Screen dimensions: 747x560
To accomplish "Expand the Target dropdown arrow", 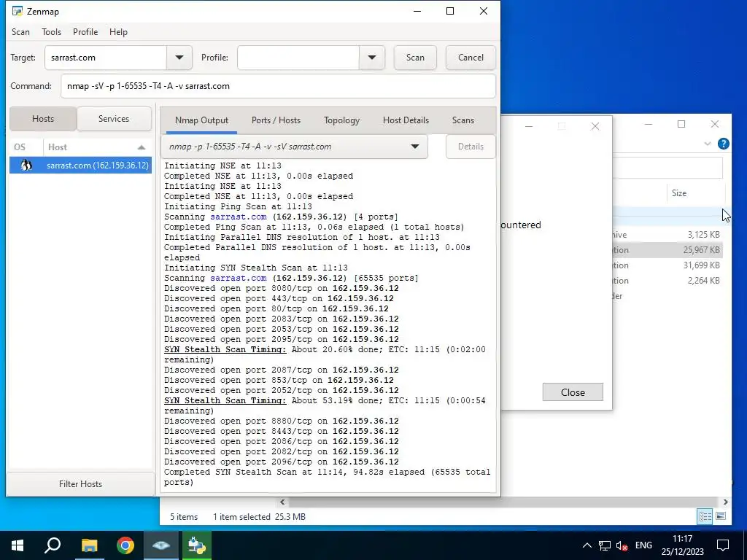I will (179, 58).
